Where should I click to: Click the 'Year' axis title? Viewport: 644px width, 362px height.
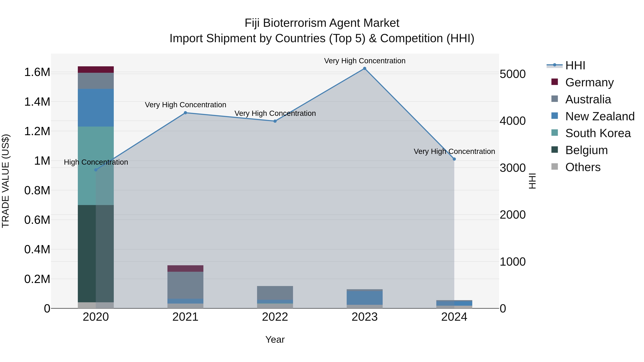(x=275, y=339)
